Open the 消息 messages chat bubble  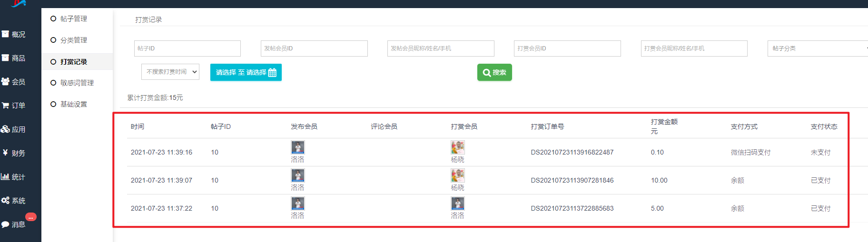[5, 224]
